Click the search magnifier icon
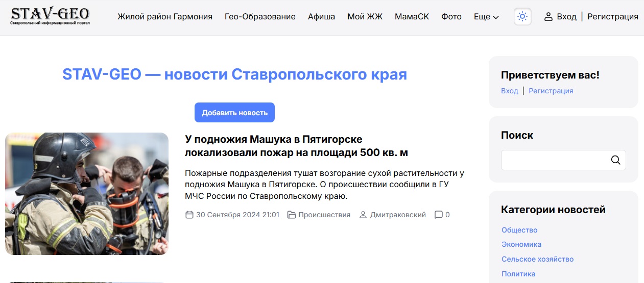 point(615,160)
